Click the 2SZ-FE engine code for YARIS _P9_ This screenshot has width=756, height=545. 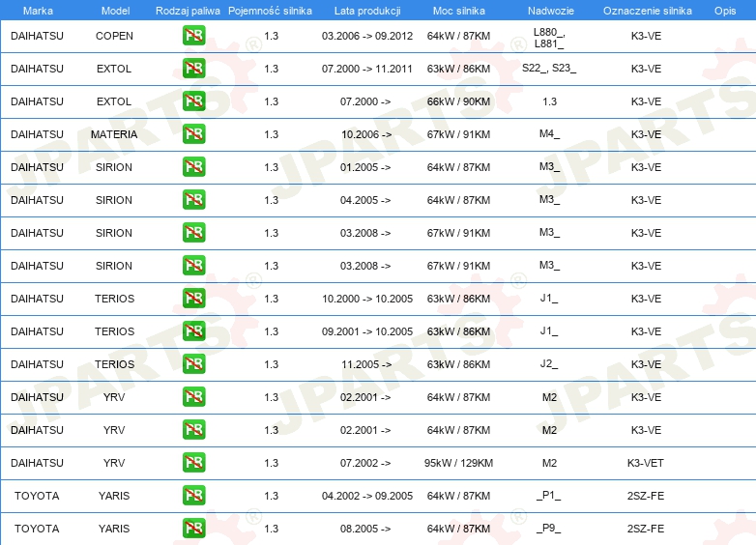[x=646, y=529]
